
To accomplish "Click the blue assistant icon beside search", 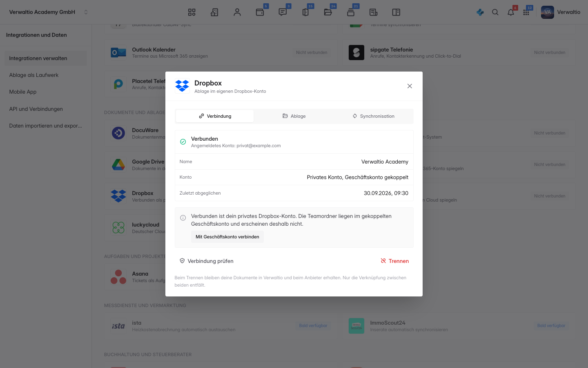I will tap(480, 12).
